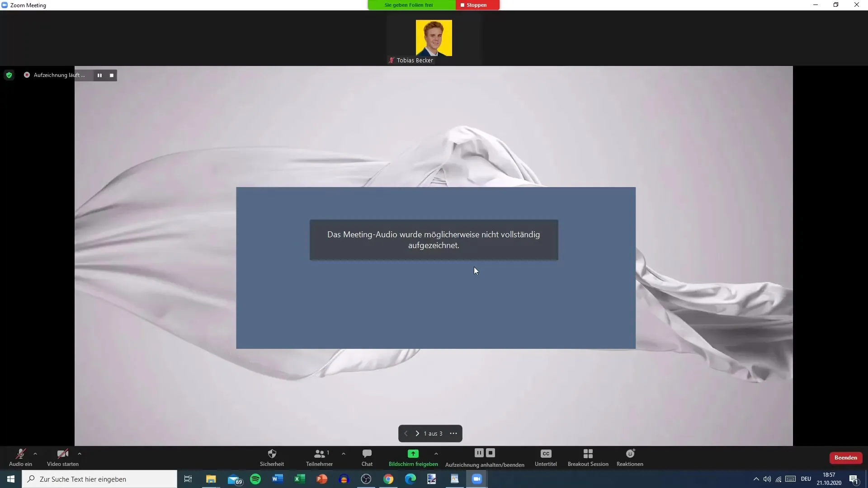Click the backward slide navigation arrow
Image resolution: width=868 pixels, height=488 pixels.
[x=406, y=433]
